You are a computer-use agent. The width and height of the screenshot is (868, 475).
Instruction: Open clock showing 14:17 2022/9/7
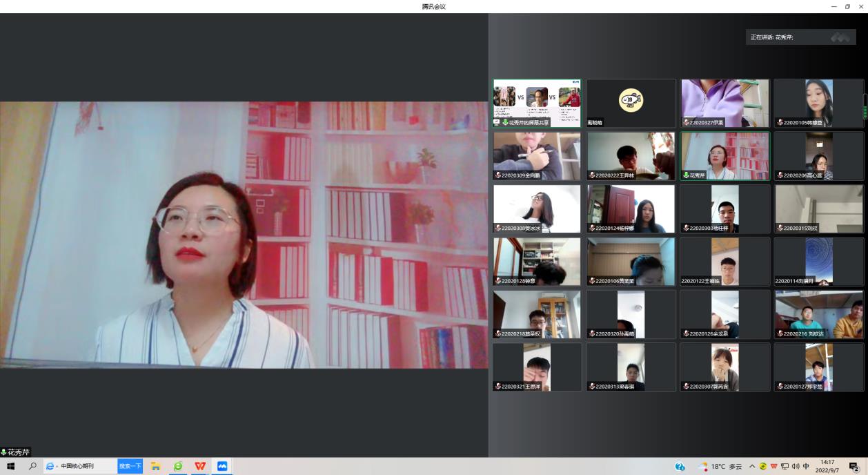(x=827, y=467)
